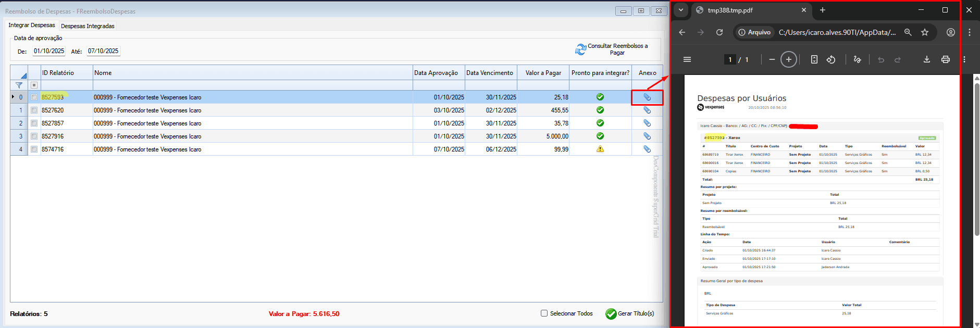The width and height of the screenshot is (980, 328).
Task: Click undo in the PDF toolbar
Action: [x=881, y=59]
